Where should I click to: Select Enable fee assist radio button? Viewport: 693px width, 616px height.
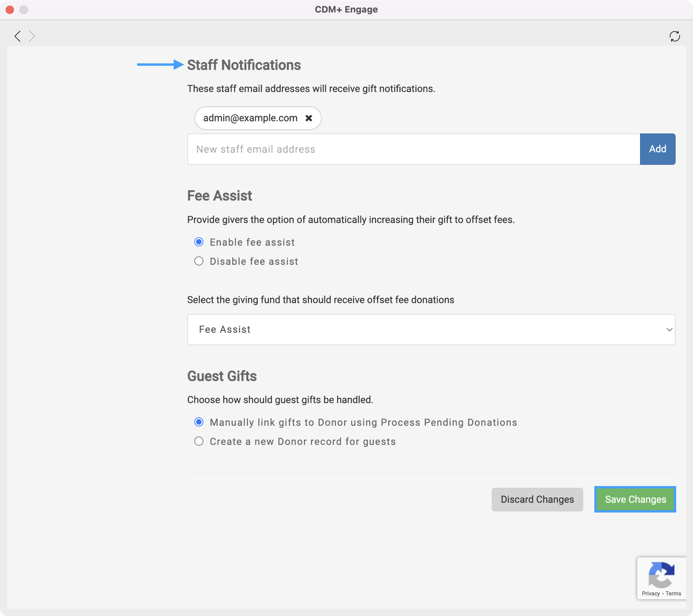click(199, 242)
